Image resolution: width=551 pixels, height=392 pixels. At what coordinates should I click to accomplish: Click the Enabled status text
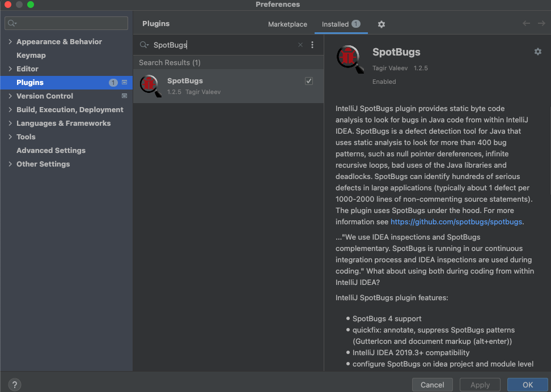[x=384, y=82]
